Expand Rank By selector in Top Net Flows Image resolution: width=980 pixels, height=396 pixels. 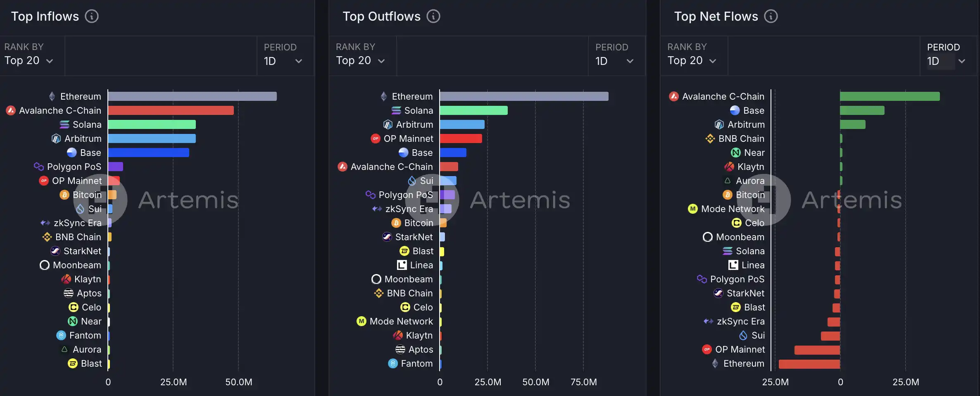692,61
